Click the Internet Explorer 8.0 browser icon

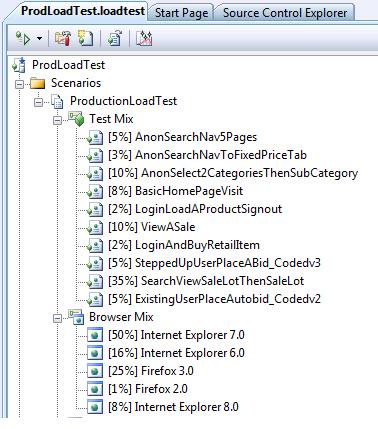pyautogui.click(x=95, y=407)
